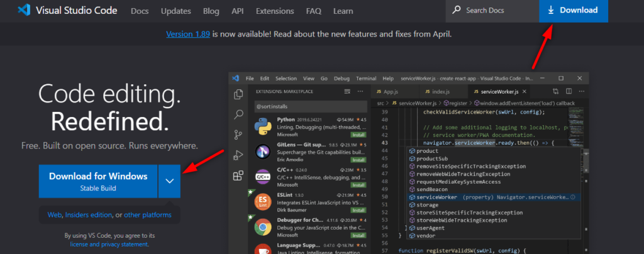Install the ESLint extension
Screen dimensions: 644x254
click(358, 210)
